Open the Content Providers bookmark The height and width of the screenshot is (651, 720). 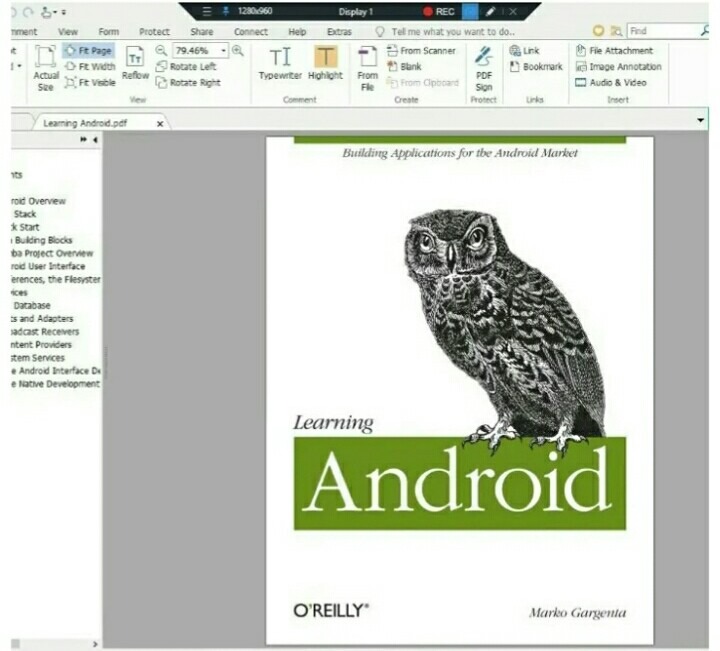click(41, 344)
